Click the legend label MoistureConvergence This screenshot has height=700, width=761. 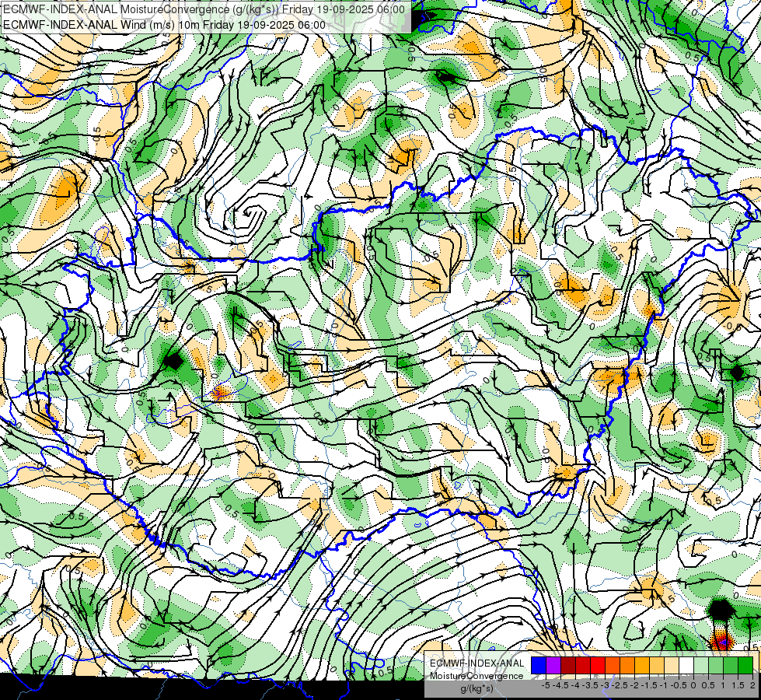click(476, 676)
